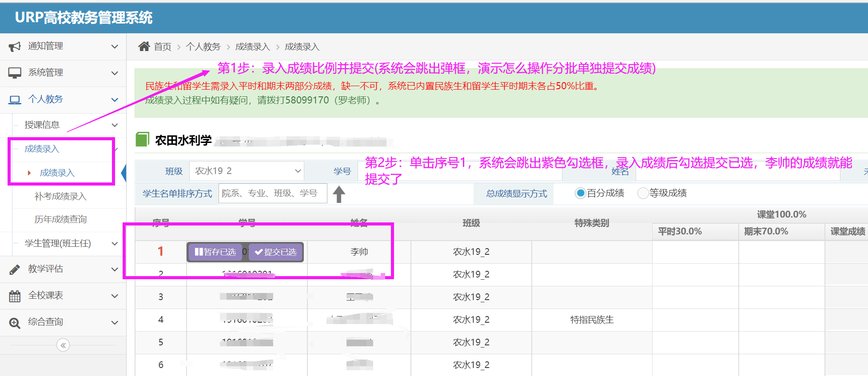Click the 提交已选 button
This screenshot has height=376, width=868.
[276, 252]
